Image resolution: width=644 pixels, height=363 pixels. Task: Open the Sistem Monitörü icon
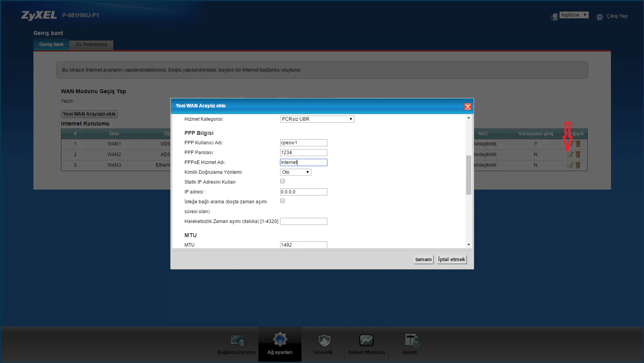coord(366,341)
